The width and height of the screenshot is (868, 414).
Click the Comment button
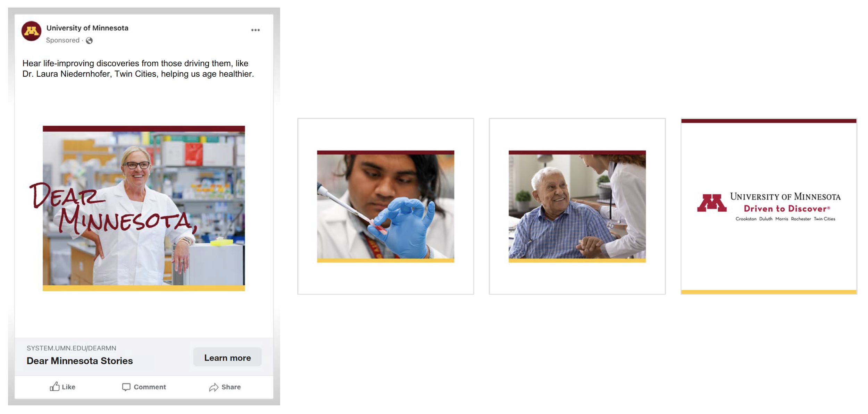coord(144,387)
